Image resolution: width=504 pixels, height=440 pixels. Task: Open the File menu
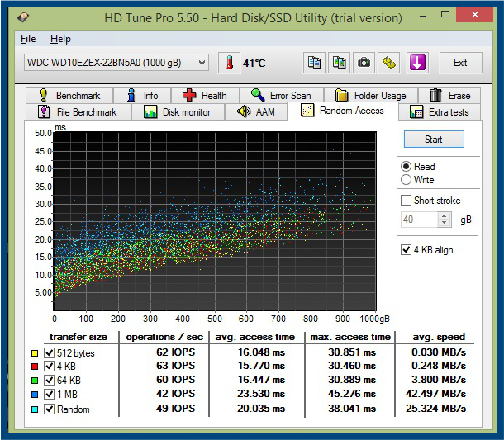pos(28,39)
